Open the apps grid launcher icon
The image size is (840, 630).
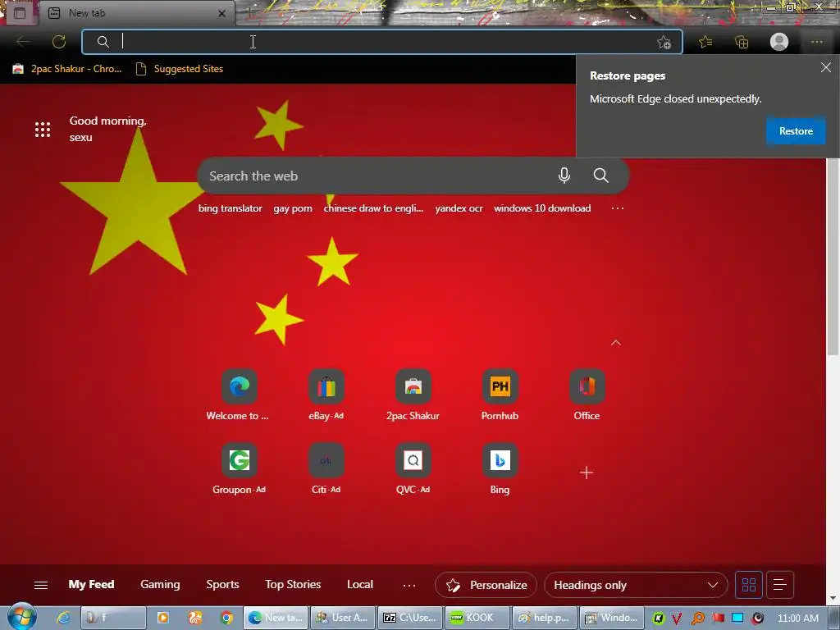click(43, 129)
